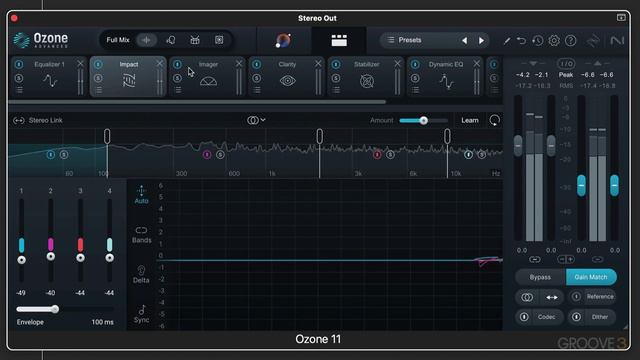Viewport: 640px width, 360px height.
Task: Select the vocal target icon next to Full Mix
Action: pos(171,40)
